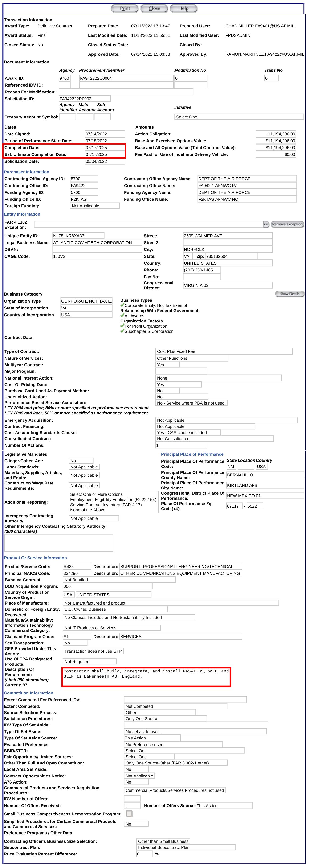309x868 pixels.
Task: Click the Description Of Requirement text area
Action: click(x=146, y=677)
